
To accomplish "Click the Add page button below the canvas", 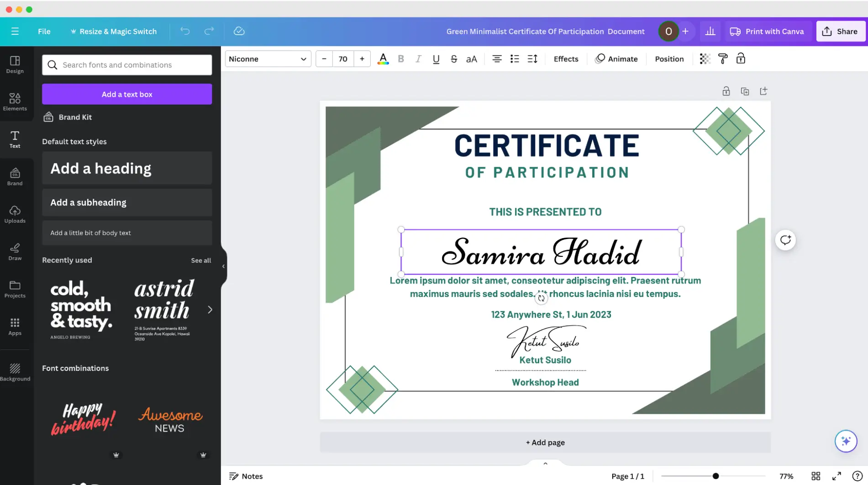I will point(545,442).
